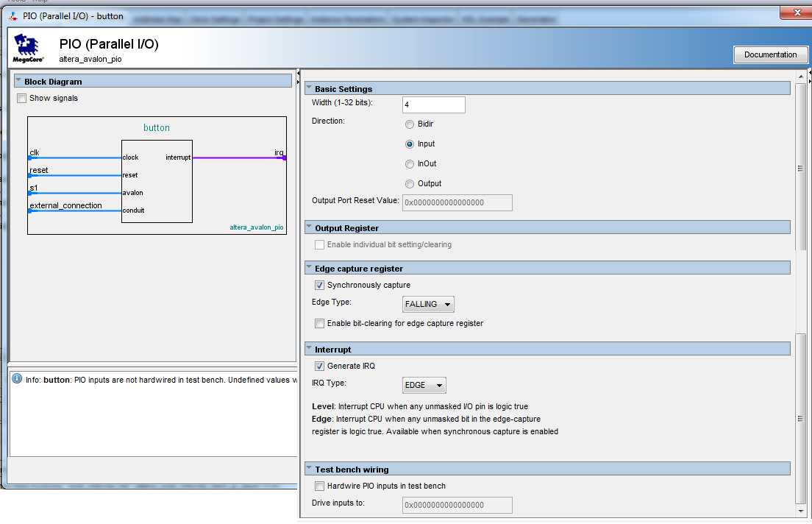Collapse the Block Diagram section

18,81
